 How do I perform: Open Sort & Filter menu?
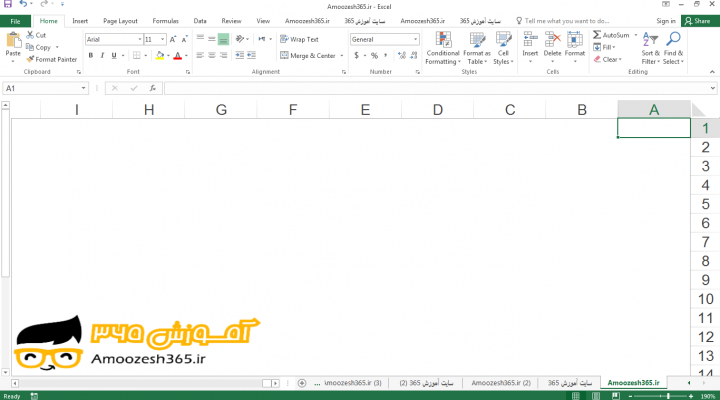(651, 48)
